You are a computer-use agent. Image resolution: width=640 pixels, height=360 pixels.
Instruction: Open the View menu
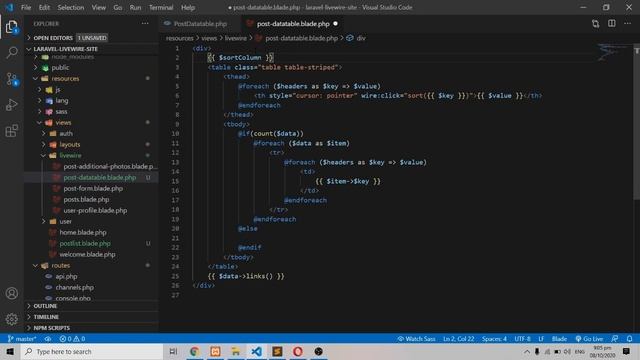pyautogui.click(x=98, y=7)
